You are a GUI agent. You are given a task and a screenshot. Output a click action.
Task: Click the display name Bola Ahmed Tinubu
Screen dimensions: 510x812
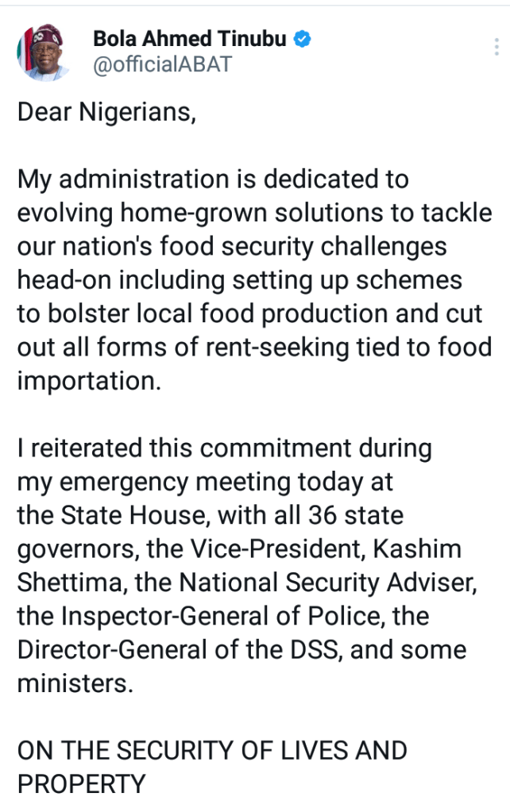pos(190,39)
